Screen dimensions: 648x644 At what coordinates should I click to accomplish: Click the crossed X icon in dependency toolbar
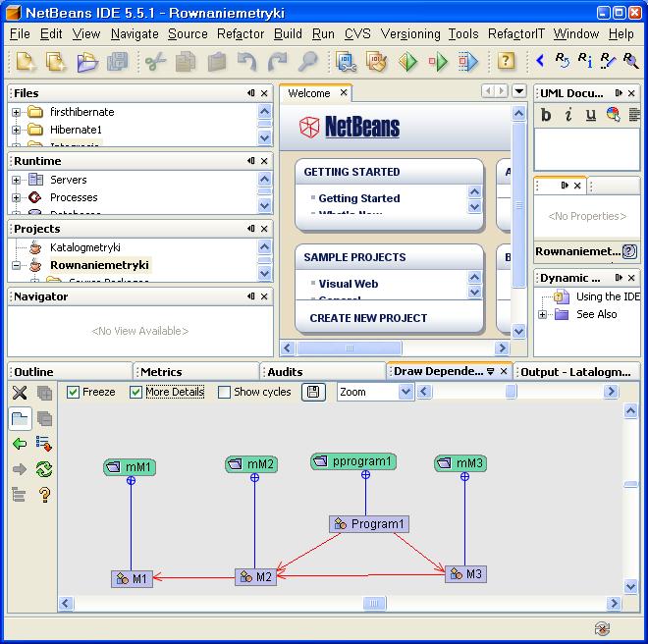20,393
